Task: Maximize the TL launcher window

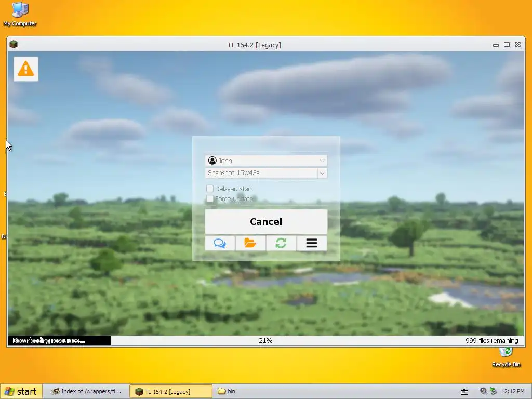Action: pos(507,45)
